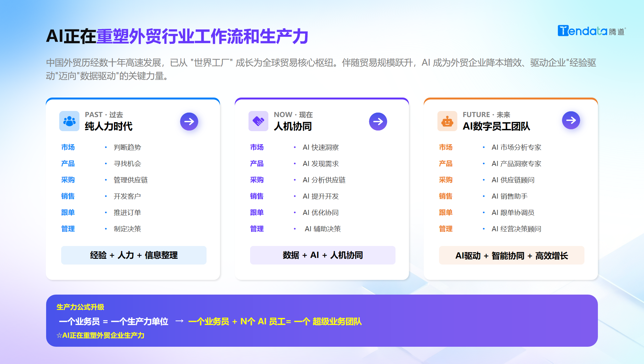Click the AI驱动 + 智能协同 + 高效增长 summary box
Image resolution: width=644 pixels, height=364 pixels.
[512, 255]
